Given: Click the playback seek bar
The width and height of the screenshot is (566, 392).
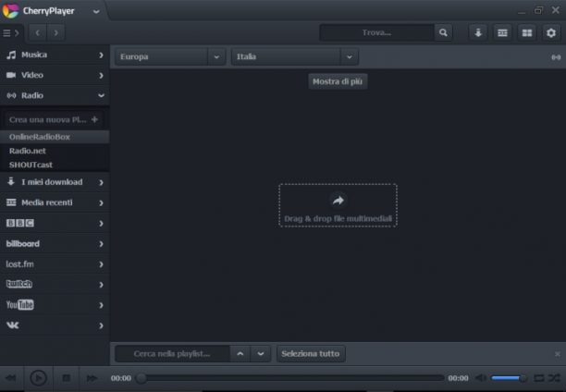Looking at the screenshot, I should (x=290, y=378).
